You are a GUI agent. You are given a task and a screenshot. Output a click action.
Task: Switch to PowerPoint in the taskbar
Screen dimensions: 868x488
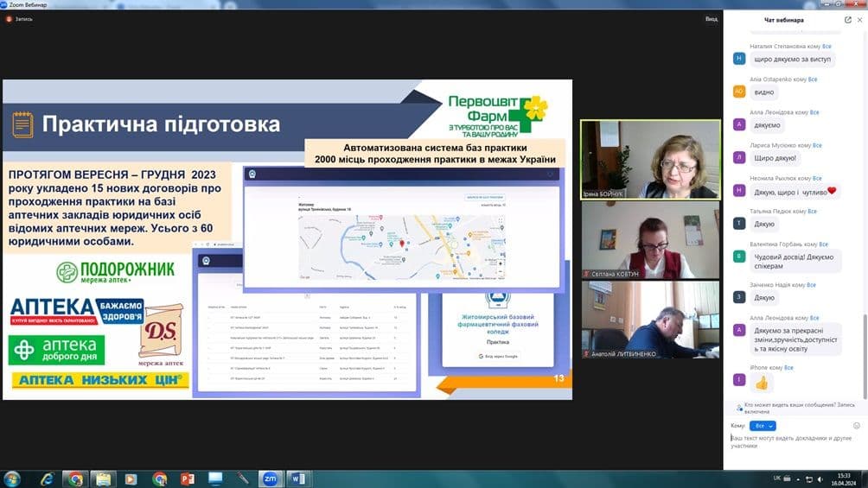[187, 478]
